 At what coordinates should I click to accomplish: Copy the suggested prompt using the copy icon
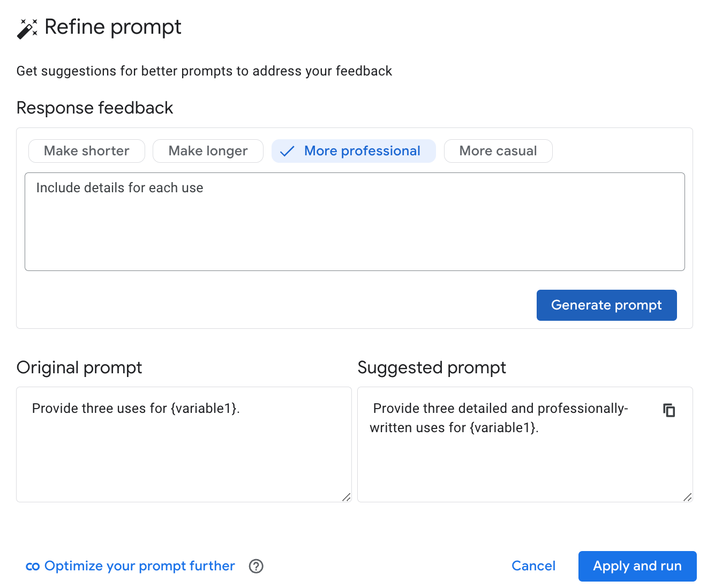click(x=669, y=410)
